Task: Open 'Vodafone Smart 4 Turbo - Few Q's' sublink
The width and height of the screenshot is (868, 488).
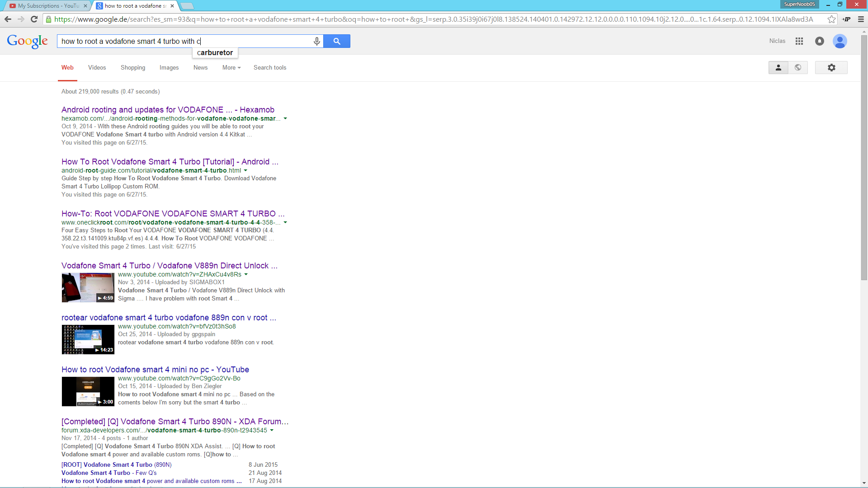Action: (x=109, y=473)
